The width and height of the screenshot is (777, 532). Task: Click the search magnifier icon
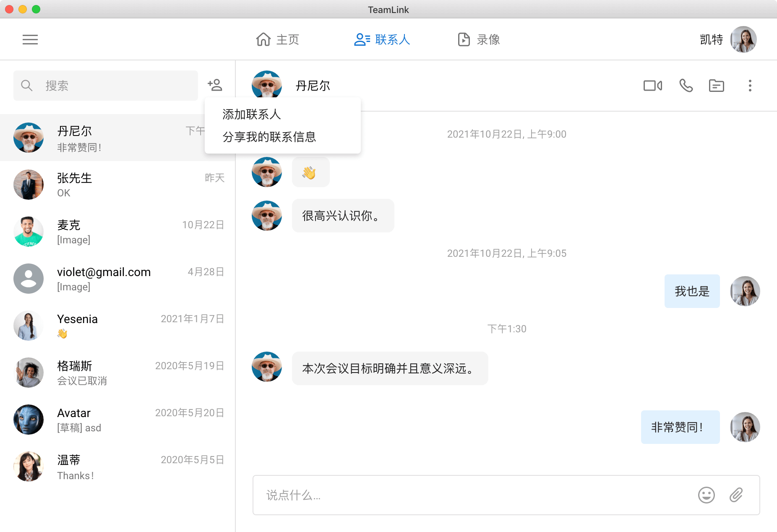tap(27, 86)
